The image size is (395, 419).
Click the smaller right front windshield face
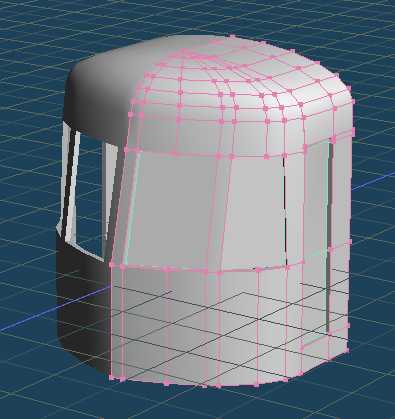click(255, 213)
